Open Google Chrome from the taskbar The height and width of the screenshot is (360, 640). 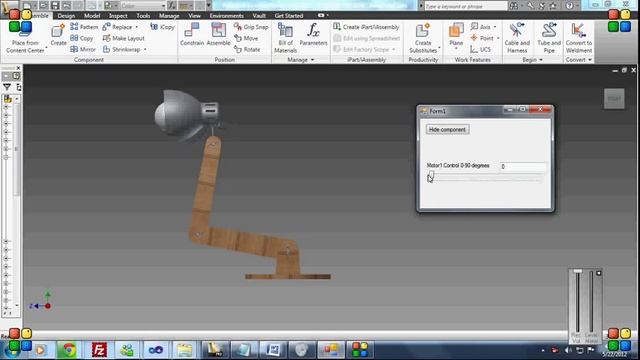pos(68,350)
